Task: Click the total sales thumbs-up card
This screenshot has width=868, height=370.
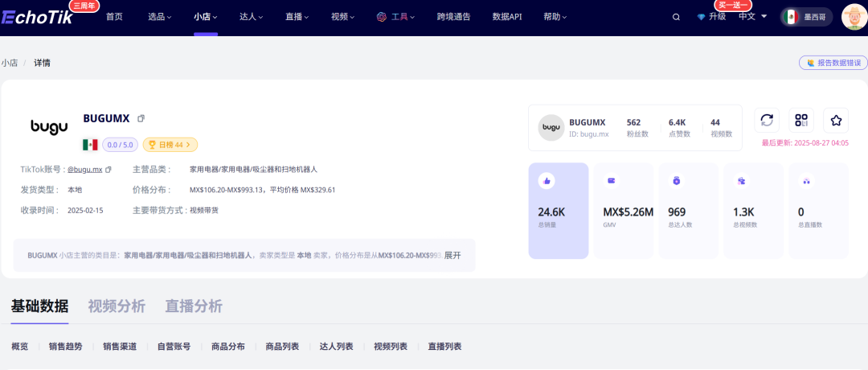Action: coord(558,211)
